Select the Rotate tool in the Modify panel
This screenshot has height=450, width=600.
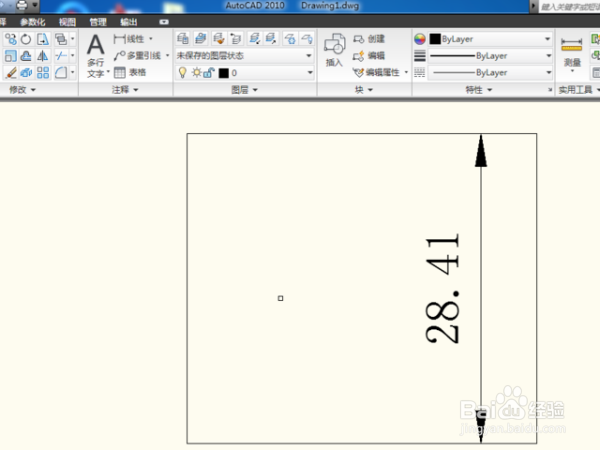tap(26, 39)
